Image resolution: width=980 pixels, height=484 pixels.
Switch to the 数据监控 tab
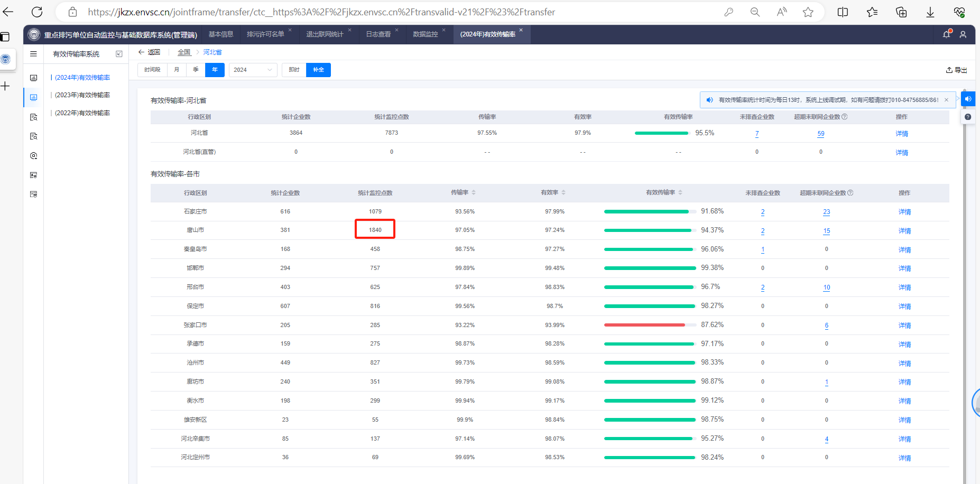pos(426,34)
